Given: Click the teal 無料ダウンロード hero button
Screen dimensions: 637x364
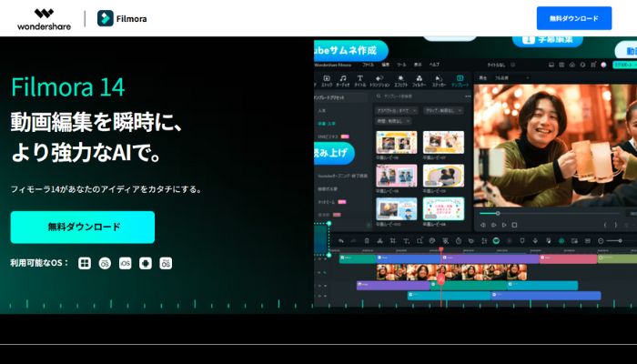Looking at the screenshot, I should click(83, 227).
